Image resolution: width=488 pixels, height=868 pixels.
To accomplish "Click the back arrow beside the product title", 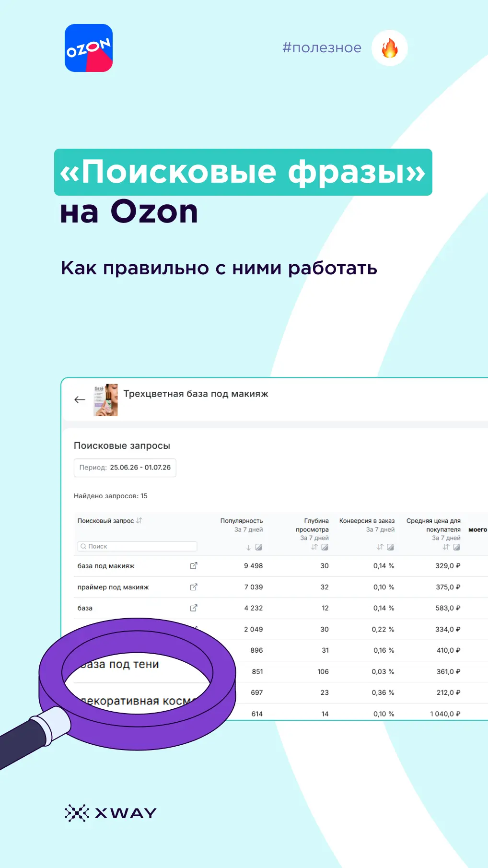I will click(80, 399).
